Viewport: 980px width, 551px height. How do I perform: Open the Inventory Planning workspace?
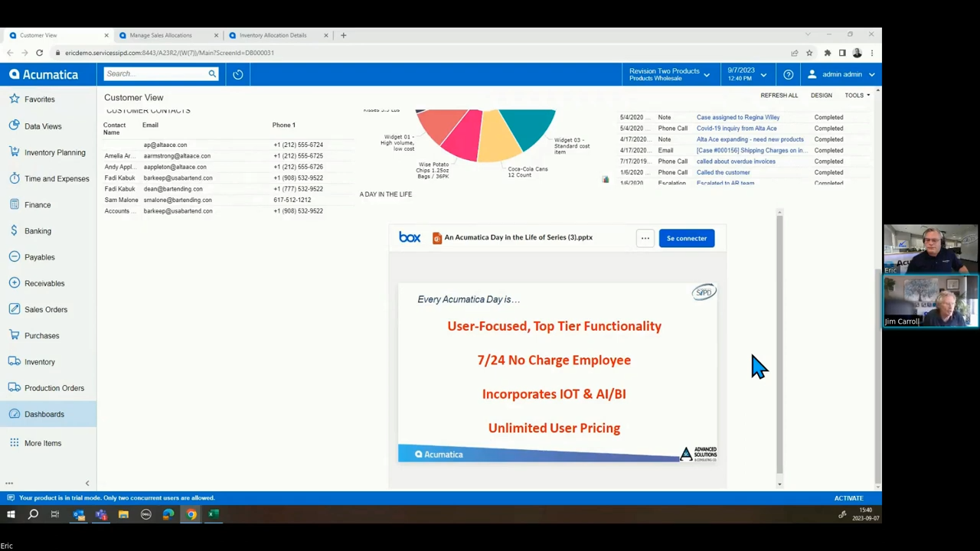(54, 152)
